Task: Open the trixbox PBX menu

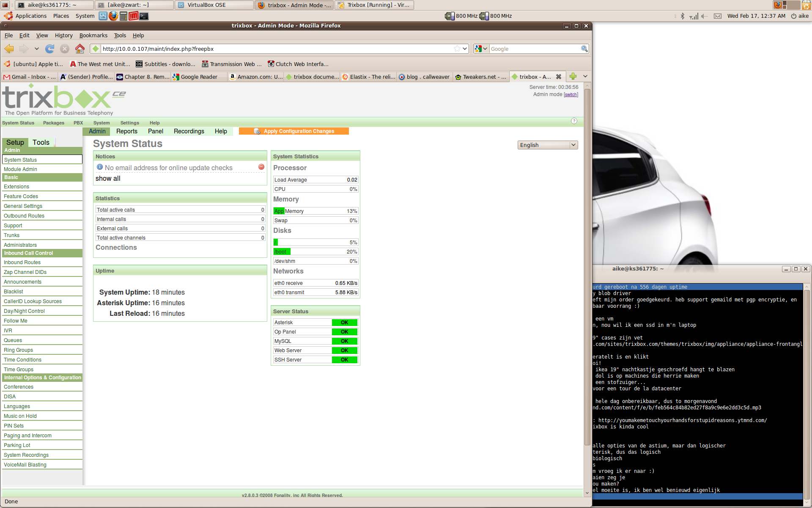Action: [x=78, y=123]
